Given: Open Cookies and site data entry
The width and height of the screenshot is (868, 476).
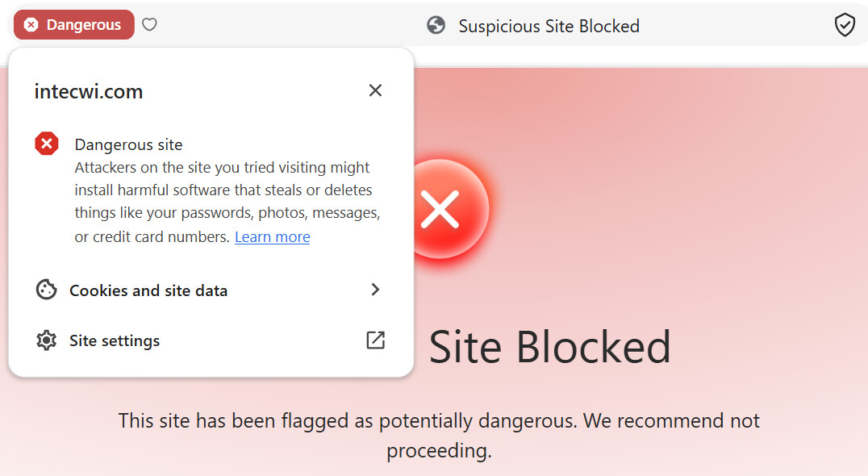Looking at the screenshot, I should click(x=211, y=290).
